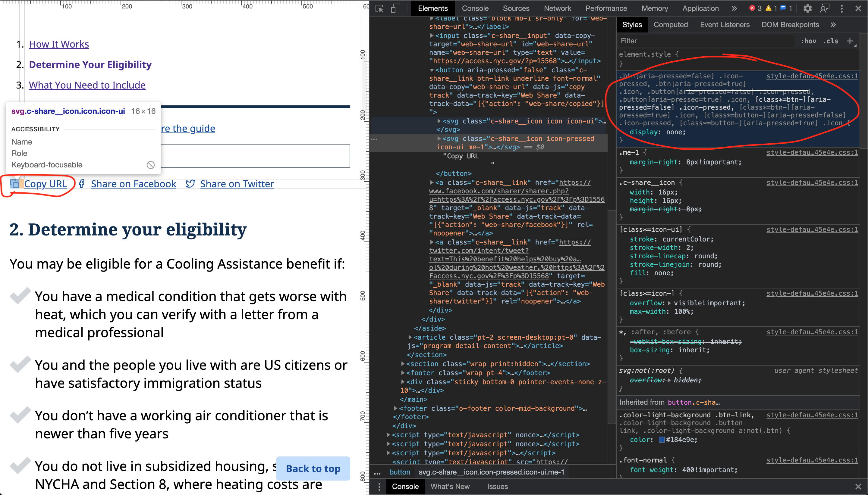Image resolution: width=868 pixels, height=495 pixels.
Task: Open Console drawer three-dot menu
Action: pos(379,487)
